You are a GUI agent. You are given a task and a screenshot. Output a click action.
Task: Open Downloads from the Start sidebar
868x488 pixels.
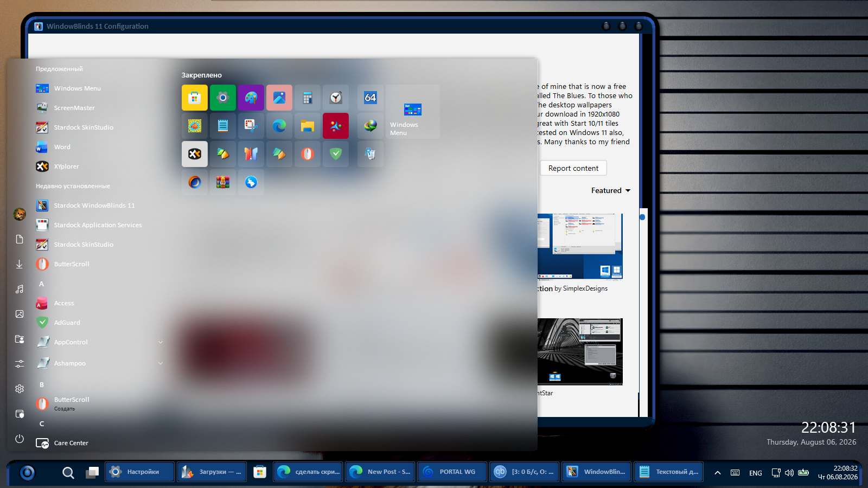click(x=20, y=264)
